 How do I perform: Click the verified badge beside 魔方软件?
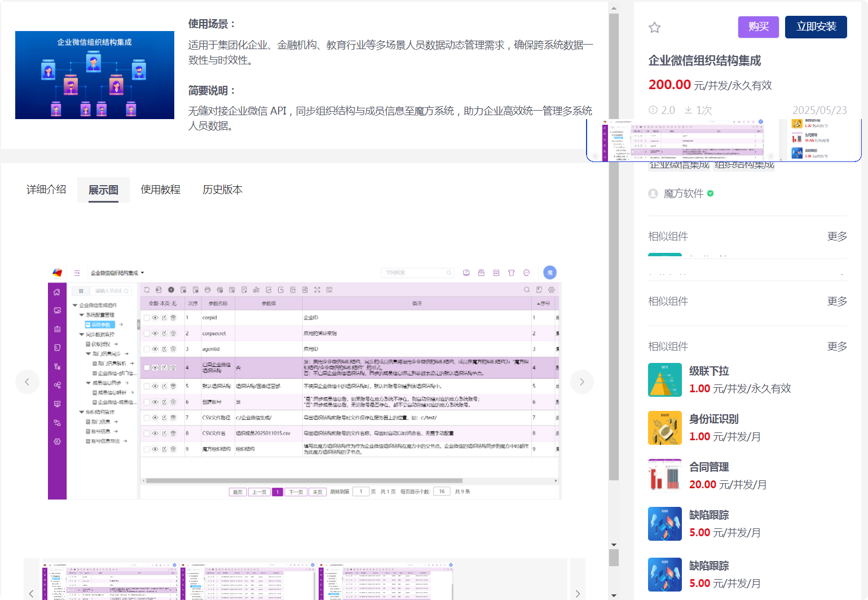tap(711, 194)
